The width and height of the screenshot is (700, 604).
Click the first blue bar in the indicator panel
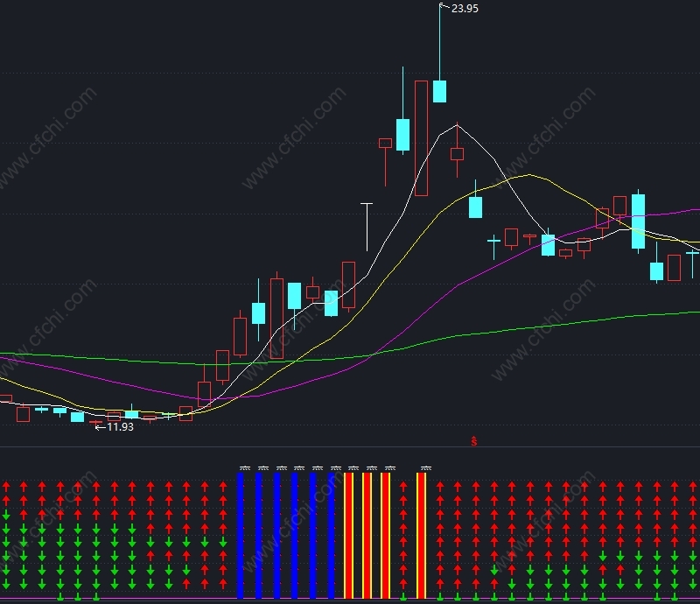point(241,536)
